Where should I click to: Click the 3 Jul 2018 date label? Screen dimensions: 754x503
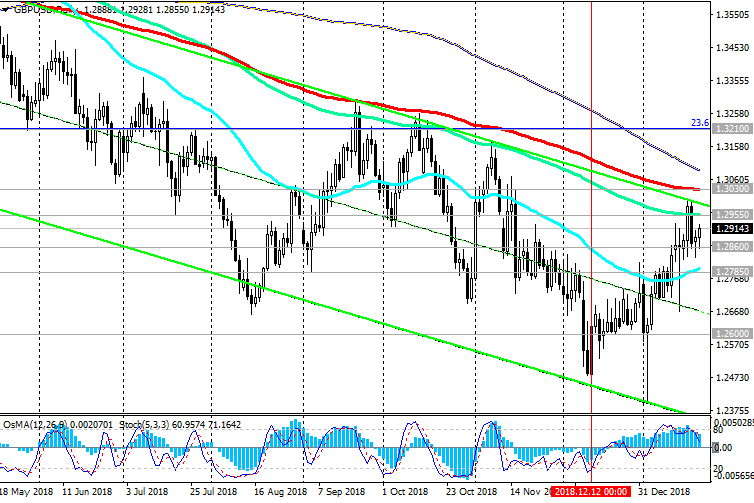(147, 492)
